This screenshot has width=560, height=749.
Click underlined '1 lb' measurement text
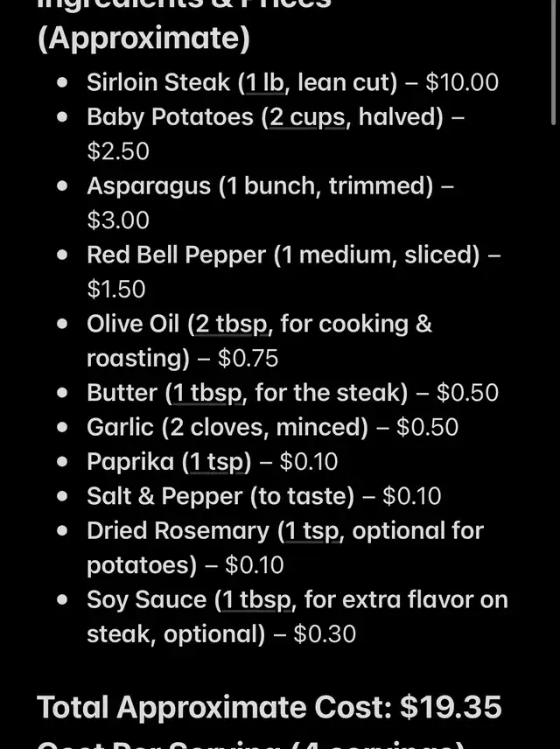(264, 82)
